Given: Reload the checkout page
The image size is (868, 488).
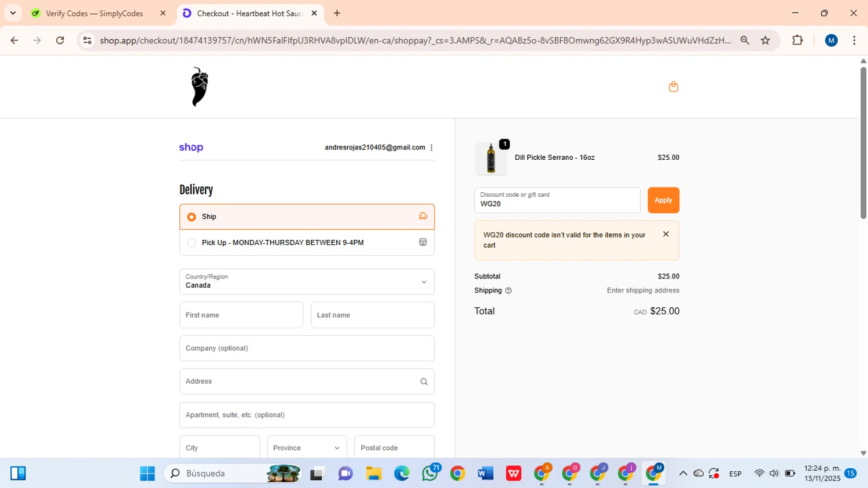Looking at the screenshot, I should 60,41.
